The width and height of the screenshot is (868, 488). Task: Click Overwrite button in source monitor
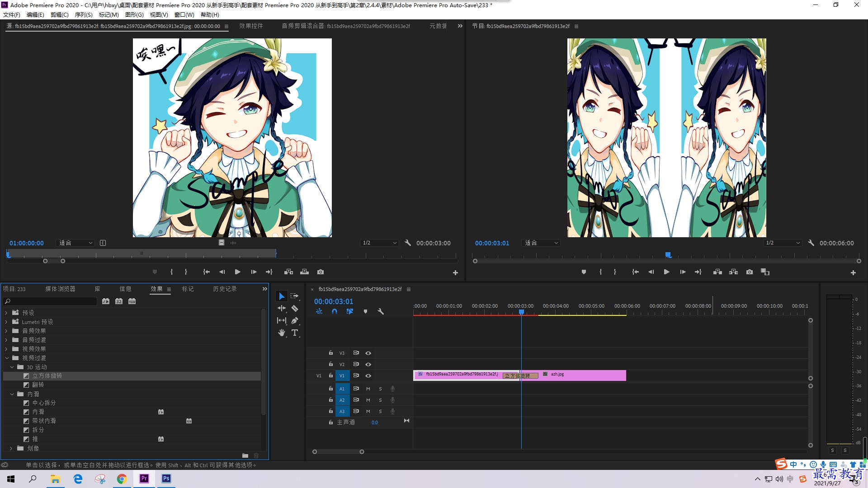304,272
